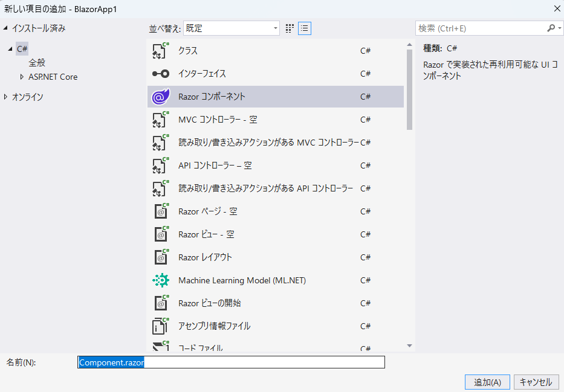Click the Razor ページ - 空 icon
The width and height of the screenshot is (564, 392).
[160, 211]
